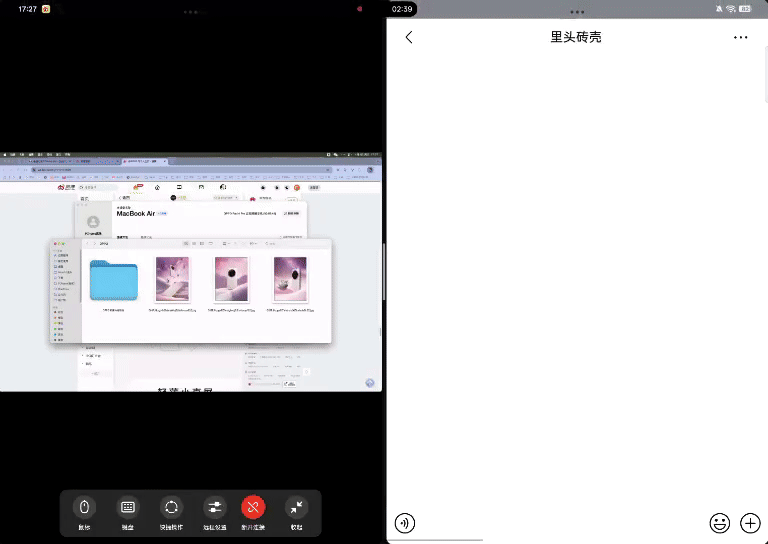Open the remote keyboard button
This screenshot has height=544, width=768.
tap(128, 507)
